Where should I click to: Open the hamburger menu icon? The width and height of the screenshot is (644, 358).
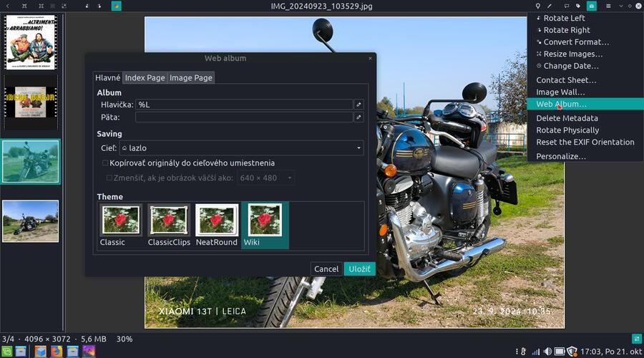tap(608, 6)
